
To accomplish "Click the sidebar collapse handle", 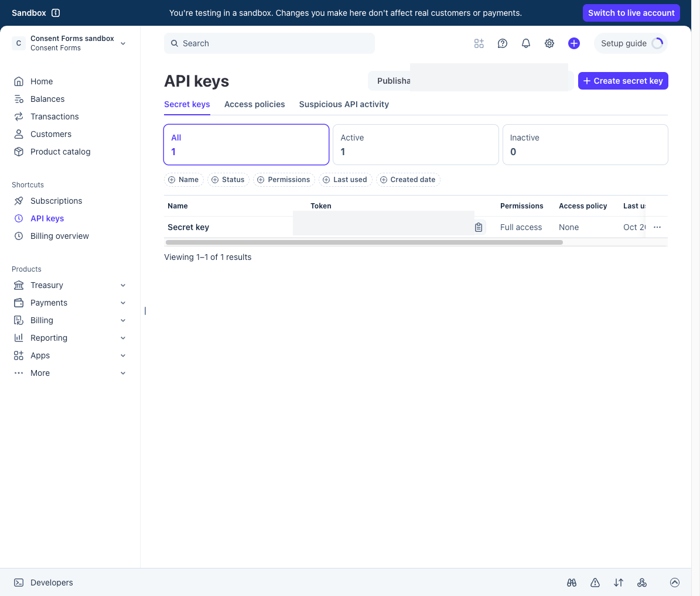I will tap(145, 311).
